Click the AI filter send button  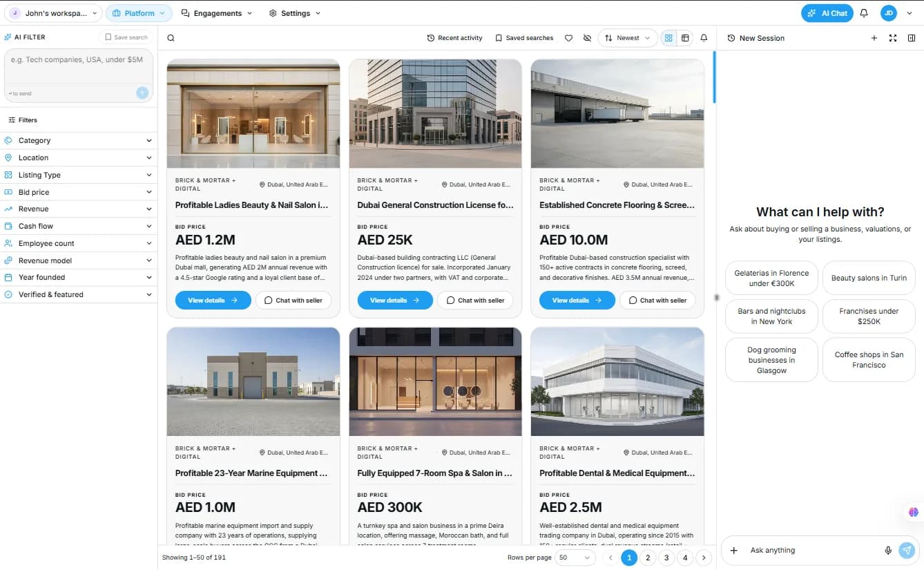coord(142,93)
